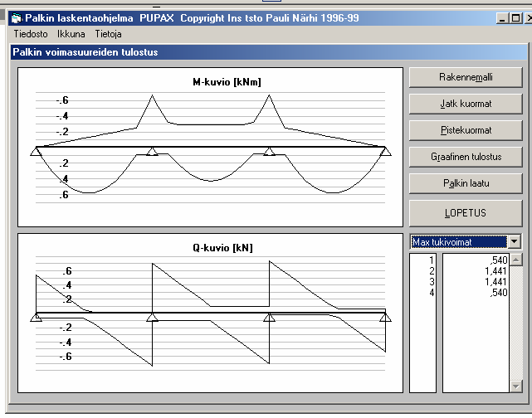The width and height of the screenshot is (532, 418).
Task: Click Palkin voimasuureiden tulostus title bar
Action: pos(269,52)
